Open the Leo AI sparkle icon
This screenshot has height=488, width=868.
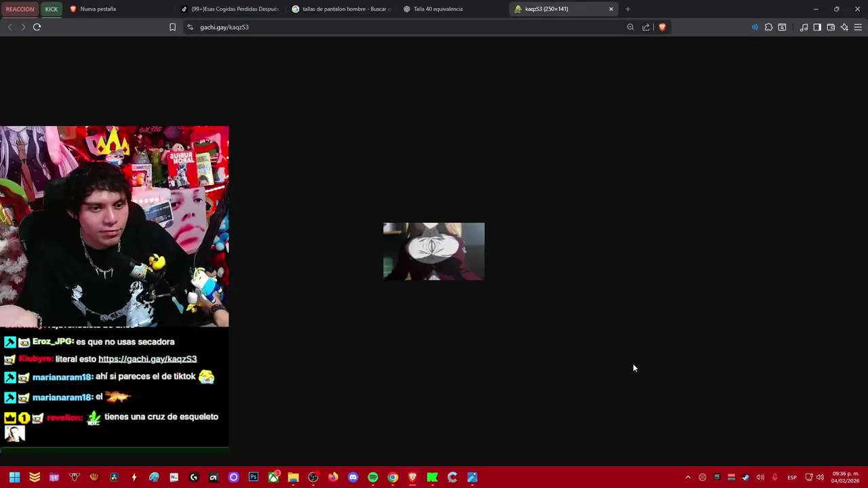844,27
